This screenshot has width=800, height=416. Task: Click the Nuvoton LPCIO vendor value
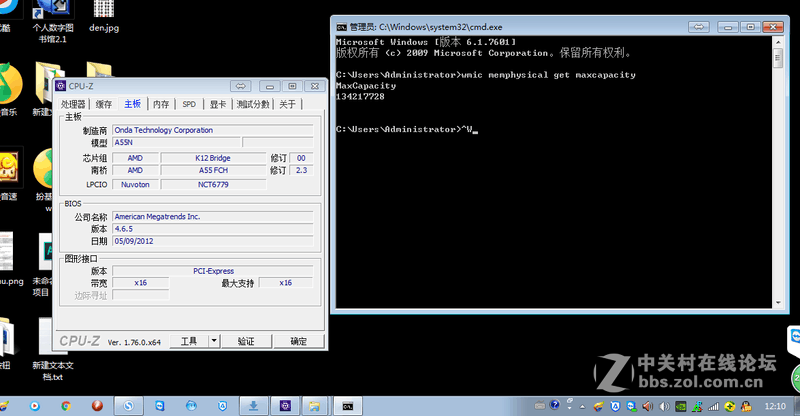click(135, 185)
